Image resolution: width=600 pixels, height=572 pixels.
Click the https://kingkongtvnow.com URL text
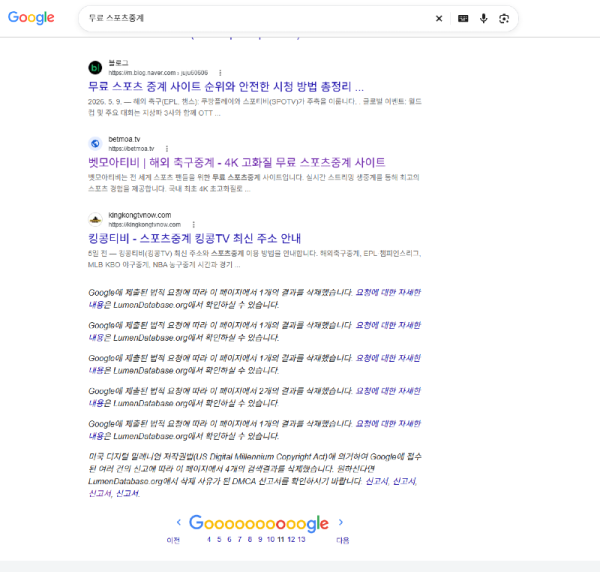[x=145, y=225]
